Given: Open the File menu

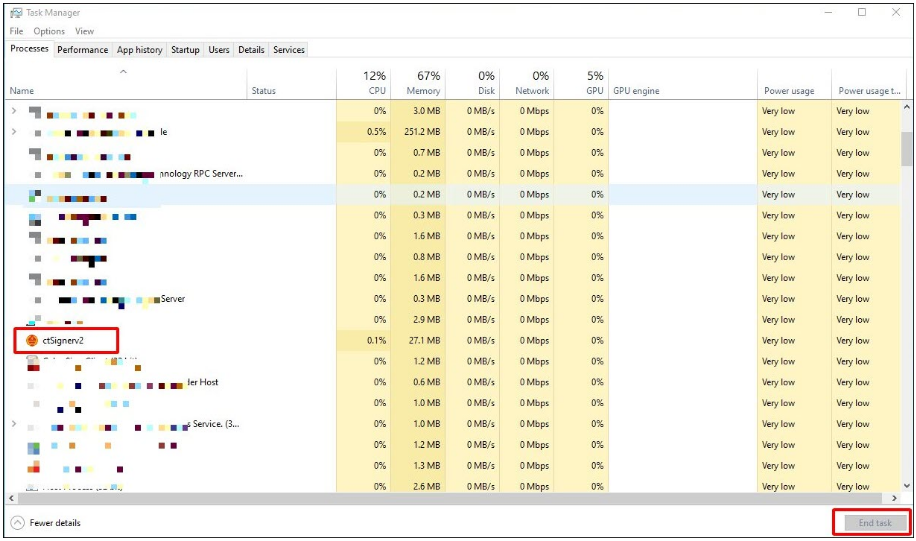Looking at the screenshot, I should pos(16,31).
